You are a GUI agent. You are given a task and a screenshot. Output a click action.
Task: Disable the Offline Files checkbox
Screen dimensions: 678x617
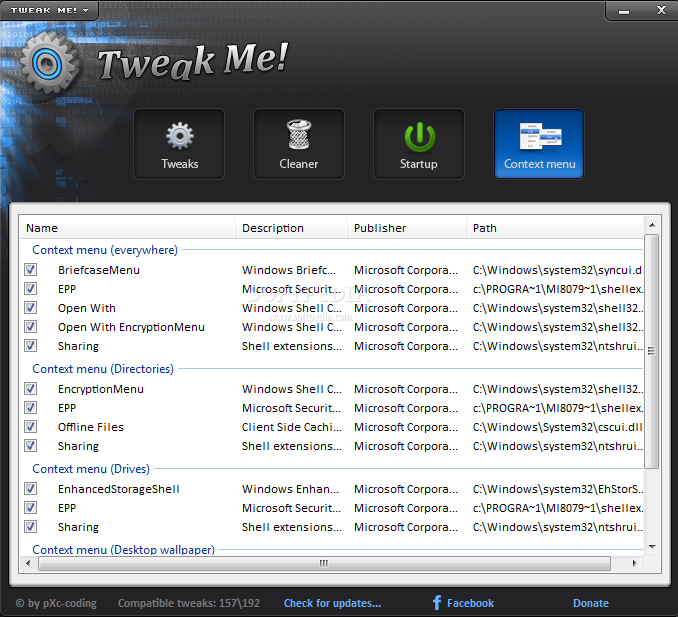point(30,427)
